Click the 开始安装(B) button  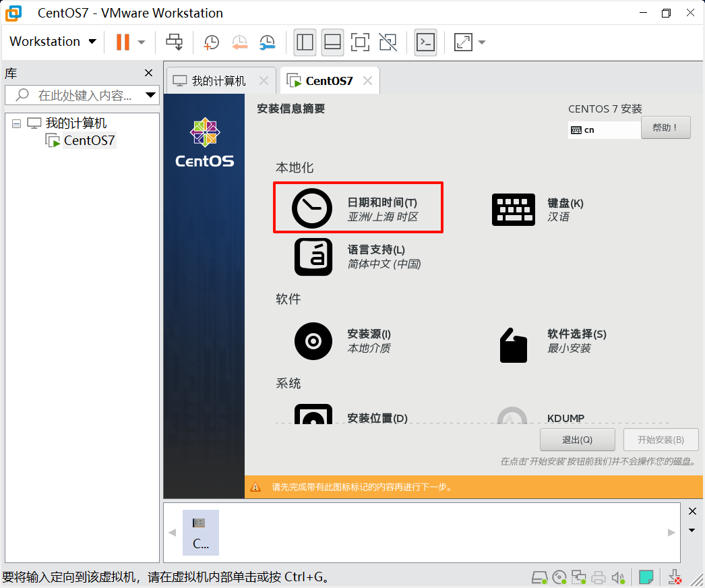[x=661, y=440]
